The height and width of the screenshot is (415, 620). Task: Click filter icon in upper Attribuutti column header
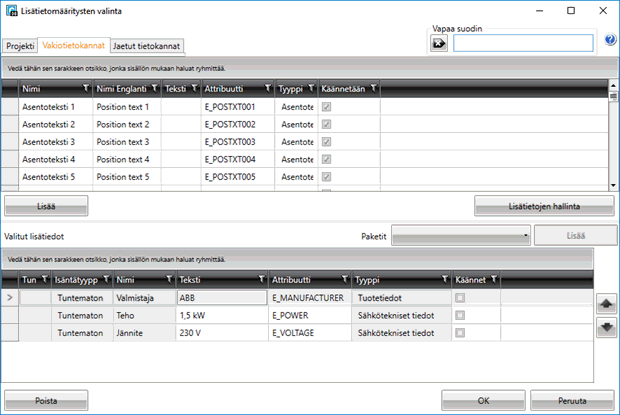[267, 89]
